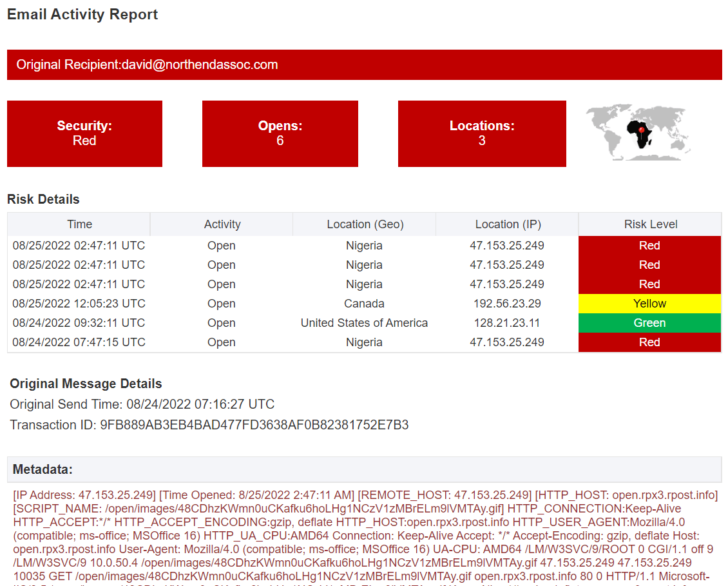Click the Original Recipient banner
Image resolution: width=728 pixels, height=586 pixels.
click(x=364, y=64)
